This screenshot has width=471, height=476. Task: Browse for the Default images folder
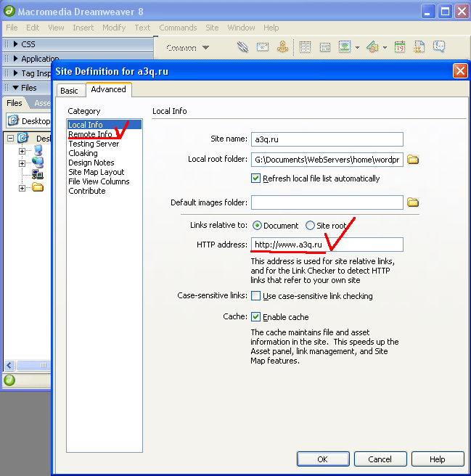[413, 202]
